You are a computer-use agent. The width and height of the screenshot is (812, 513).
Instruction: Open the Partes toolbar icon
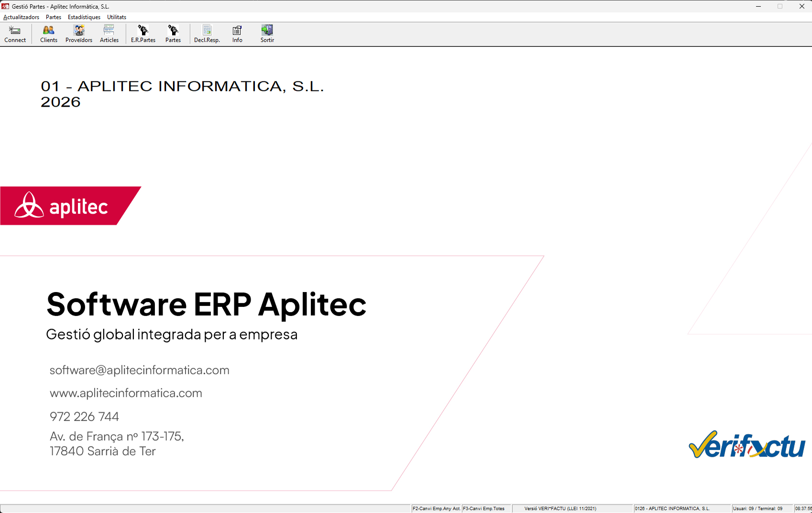click(x=173, y=34)
